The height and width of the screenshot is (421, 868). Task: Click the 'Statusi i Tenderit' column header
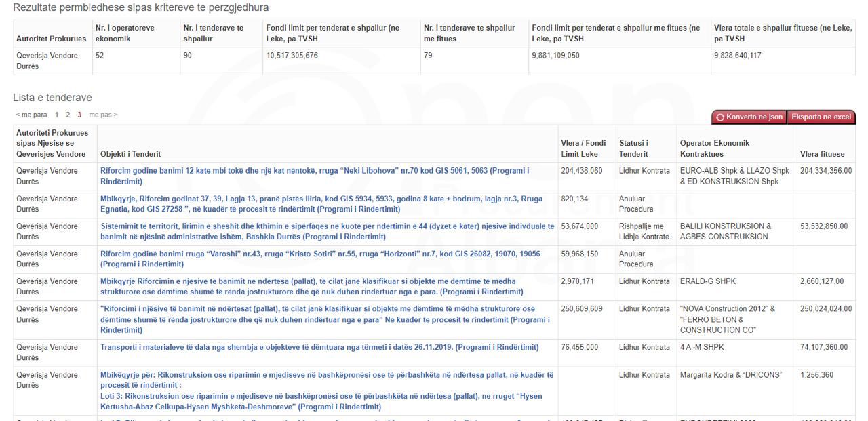[635, 148]
